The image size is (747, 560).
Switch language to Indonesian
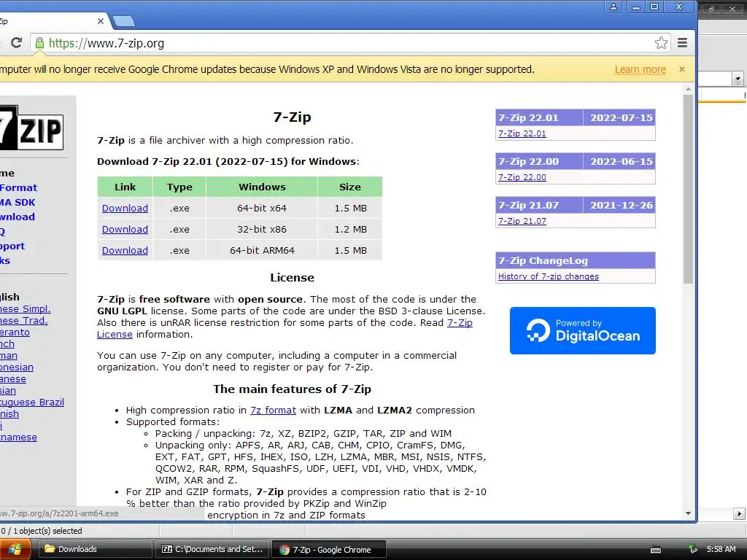(17, 367)
